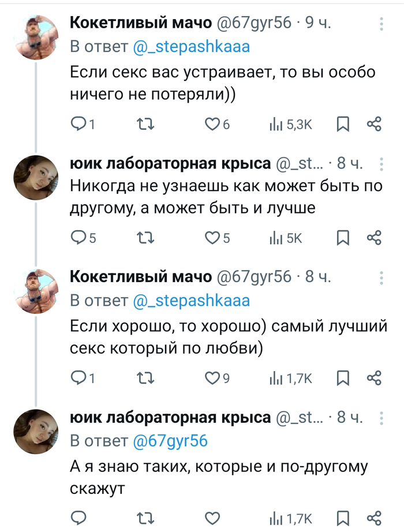This screenshot has height=532, width=404.
Task: Open more options on first tweet
Action: [x=381, y=24]
